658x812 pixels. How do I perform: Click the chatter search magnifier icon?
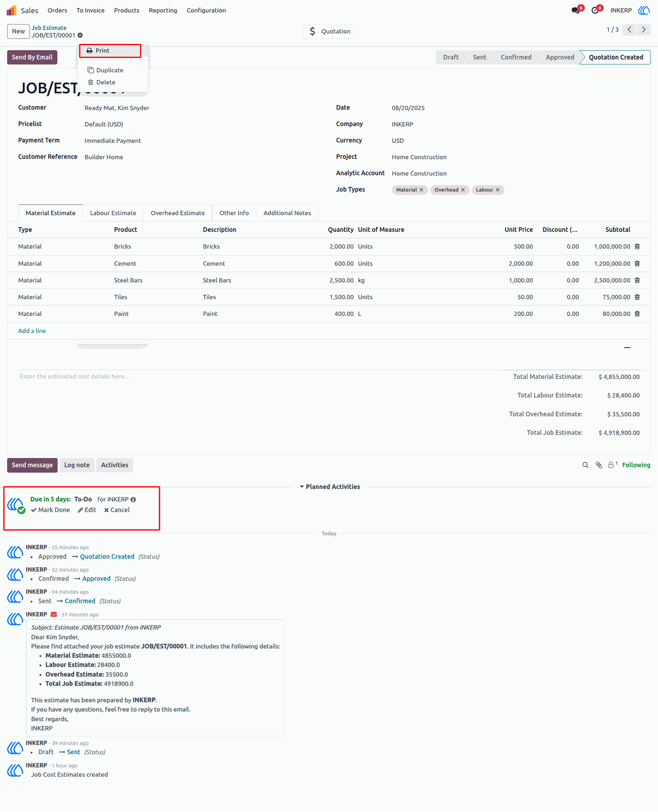585,465
